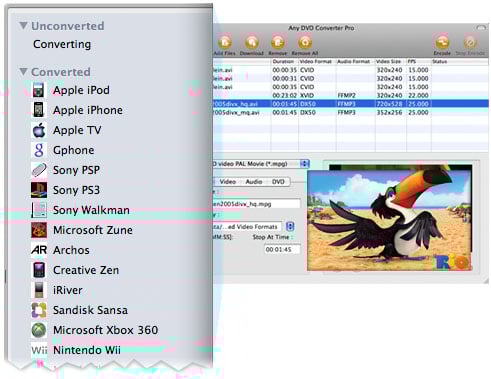The width and height of the screenshot is (491, 379).
Task: Click the Remove toolbar icon
Action: pos(278,42)
